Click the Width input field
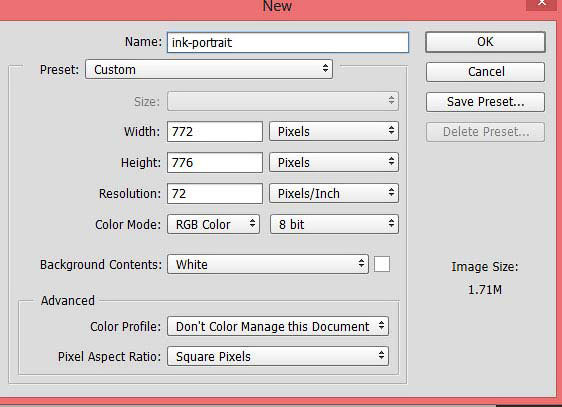 point(215,131)
